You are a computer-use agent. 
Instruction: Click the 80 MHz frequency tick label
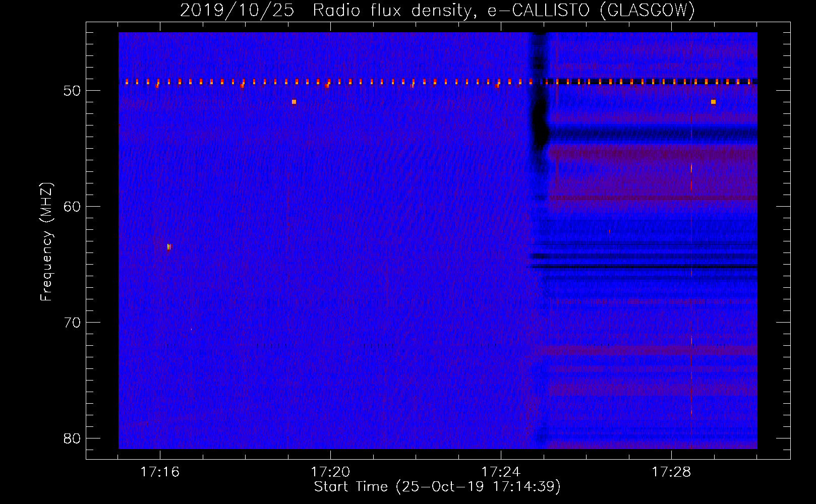click(x=73, y=438)
